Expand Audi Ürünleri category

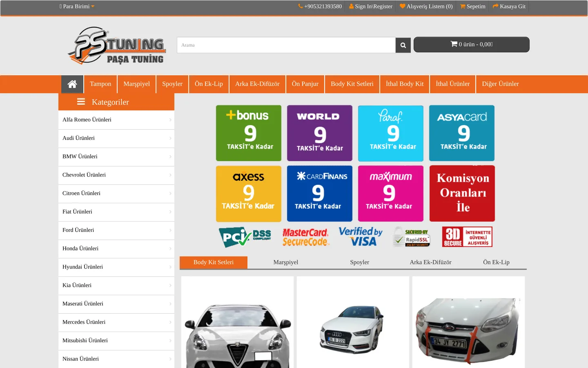[x=116, y=138]
